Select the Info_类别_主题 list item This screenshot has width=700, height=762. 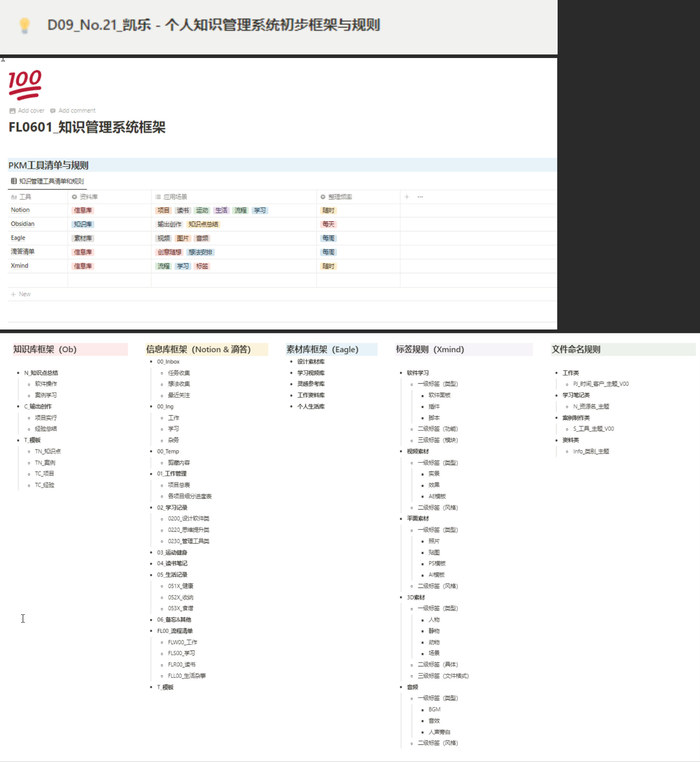click(591, 451)
